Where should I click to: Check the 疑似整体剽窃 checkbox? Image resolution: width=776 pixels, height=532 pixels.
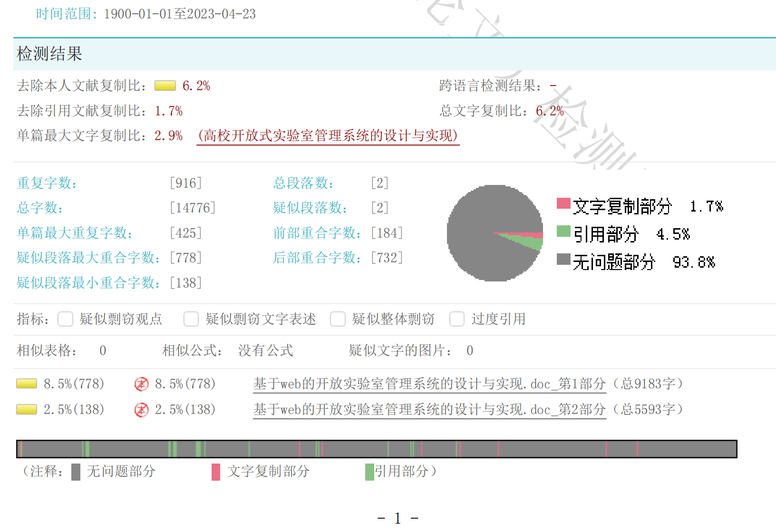[x=338, y=319]
